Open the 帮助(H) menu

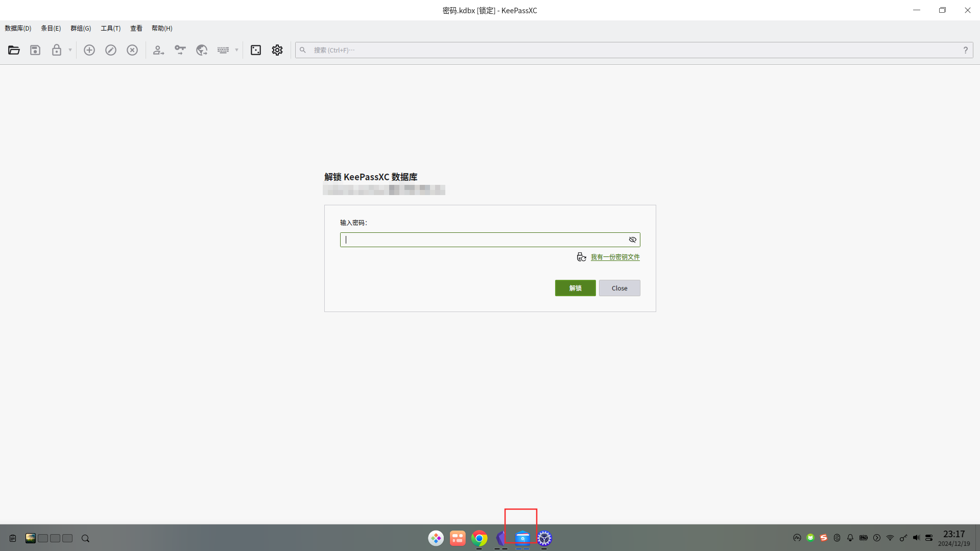pyautogui.click(x=162, y=28)
